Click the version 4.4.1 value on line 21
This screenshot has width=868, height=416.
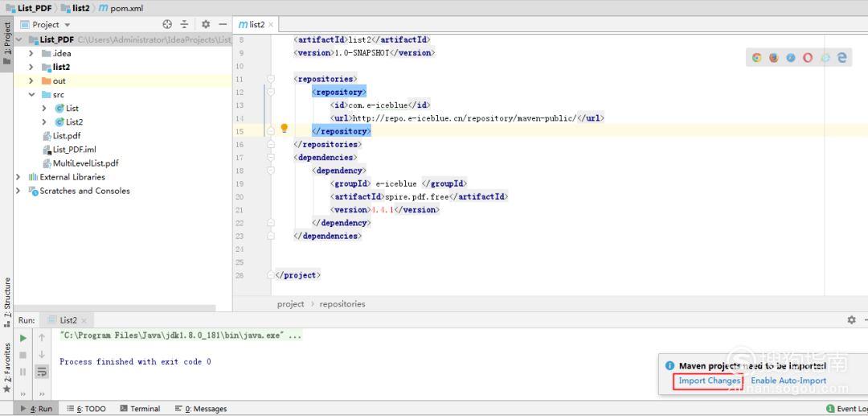click(x=382, y=211)
